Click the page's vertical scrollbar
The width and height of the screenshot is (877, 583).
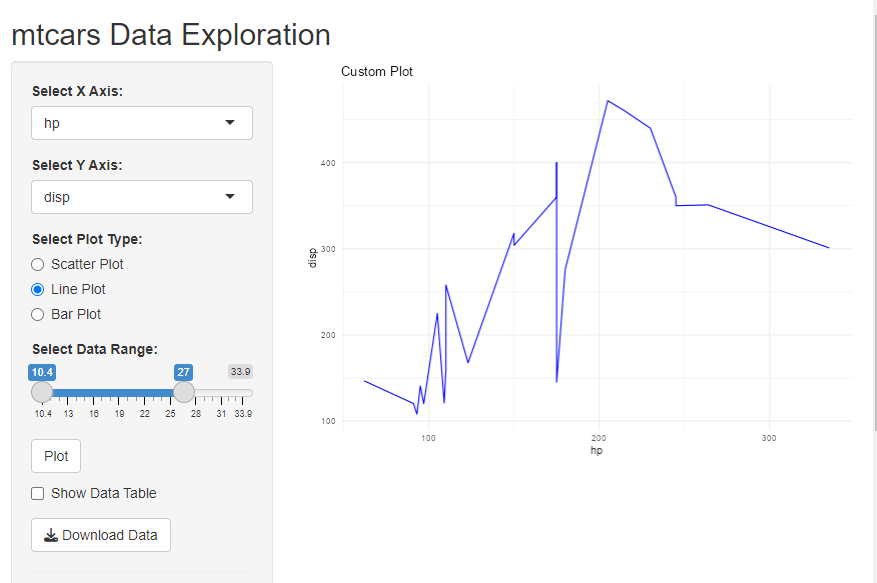(873, 200)
